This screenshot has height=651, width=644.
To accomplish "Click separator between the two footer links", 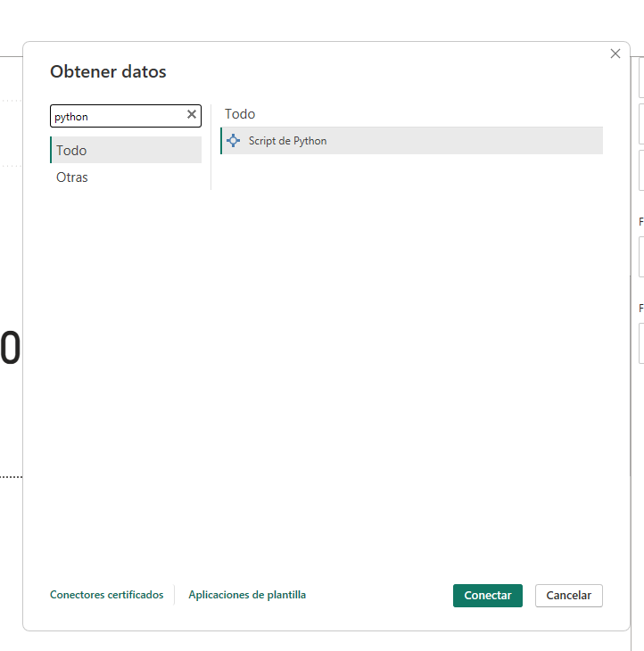I will pos(175,595).
